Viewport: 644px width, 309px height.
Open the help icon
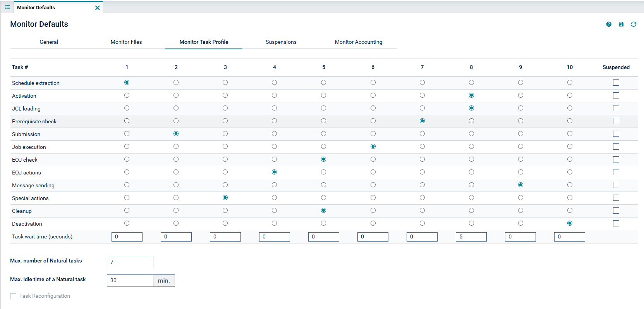pyautogui.click(x=609, y=24)
